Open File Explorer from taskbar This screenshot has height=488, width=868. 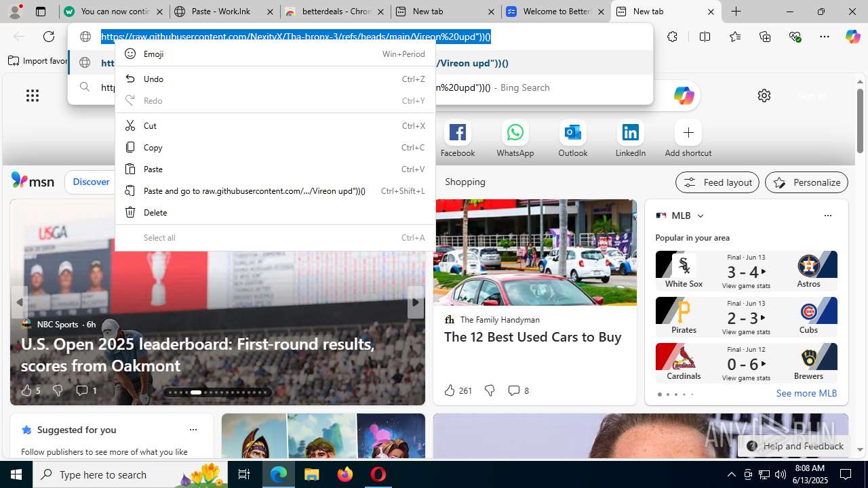pyautogui.click(x=311, y=474)
